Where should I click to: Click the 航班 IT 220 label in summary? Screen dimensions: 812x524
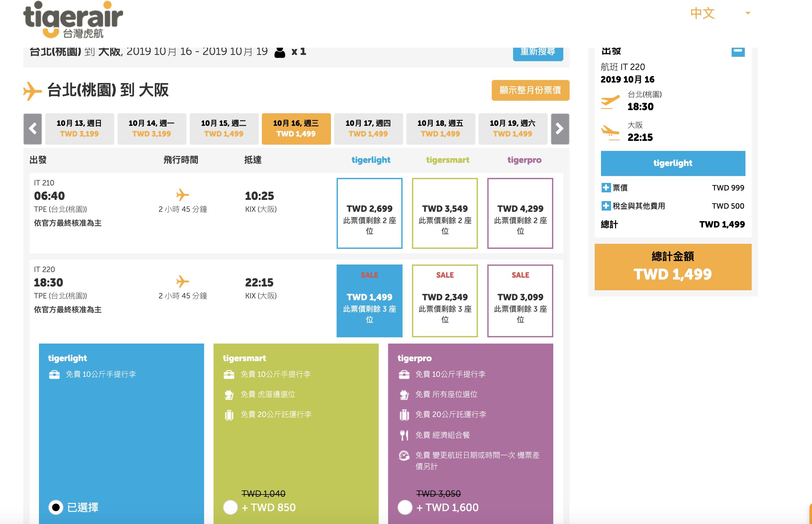623,67
